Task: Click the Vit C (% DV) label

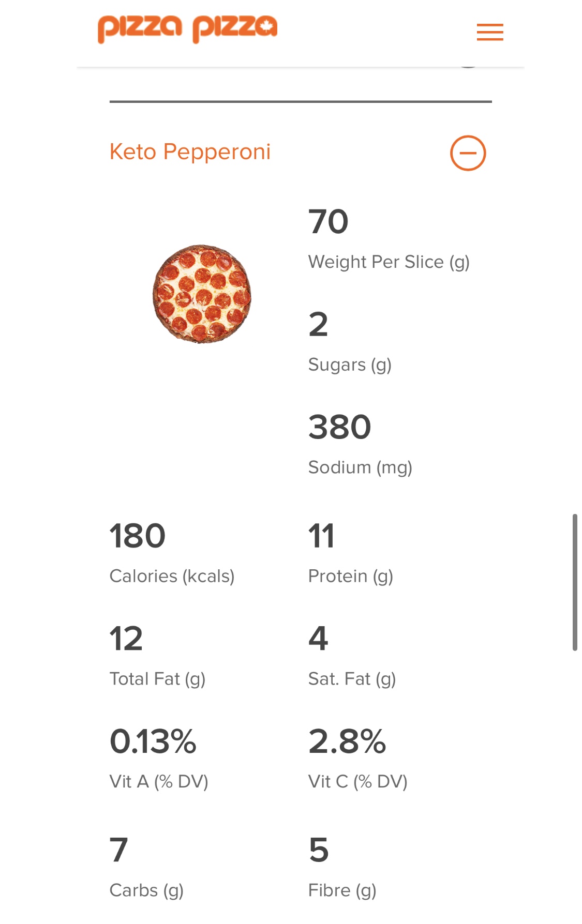Action: coord(358,782)
